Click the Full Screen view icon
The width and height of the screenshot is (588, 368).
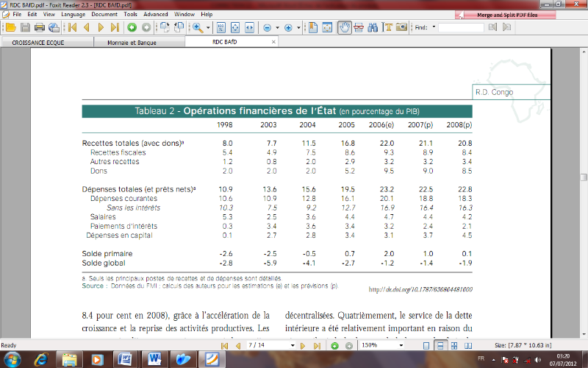(327, 27)
